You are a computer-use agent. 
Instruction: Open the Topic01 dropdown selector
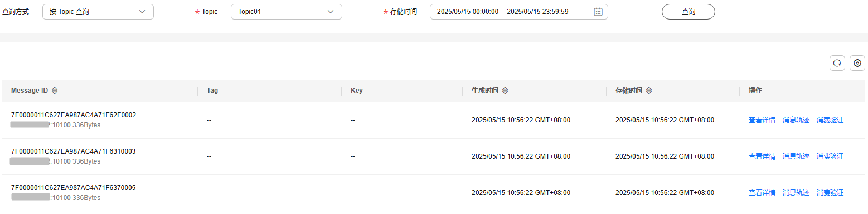287,12
